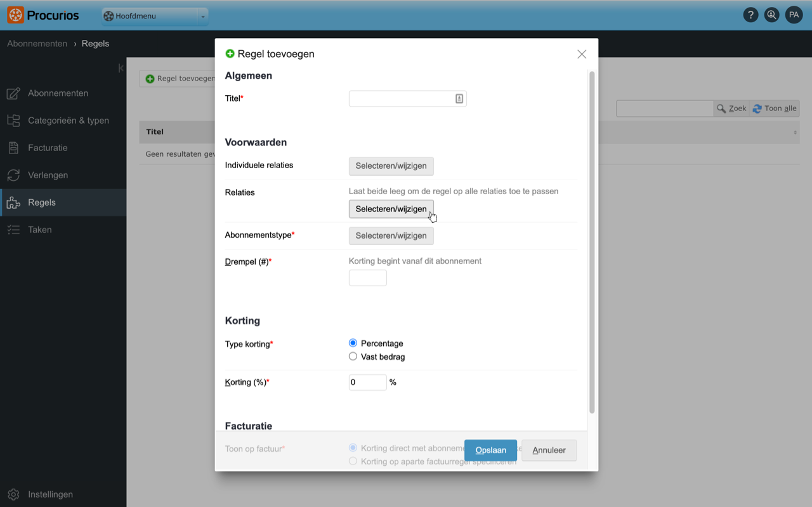Screen dimensions: 812x507
Task: Collapse the sidebar with the arrow icon
Action: (121, 68)
